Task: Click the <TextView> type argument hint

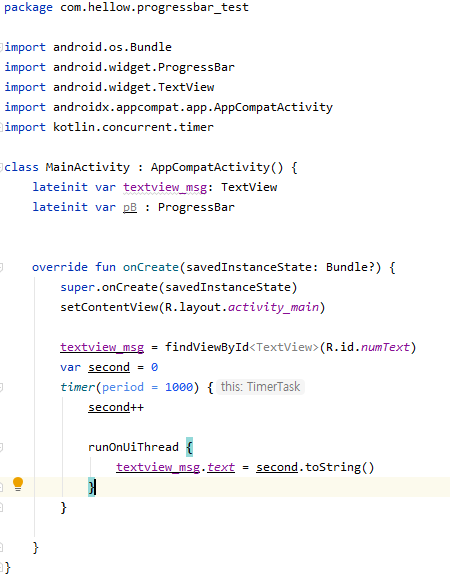Action: 284,347
